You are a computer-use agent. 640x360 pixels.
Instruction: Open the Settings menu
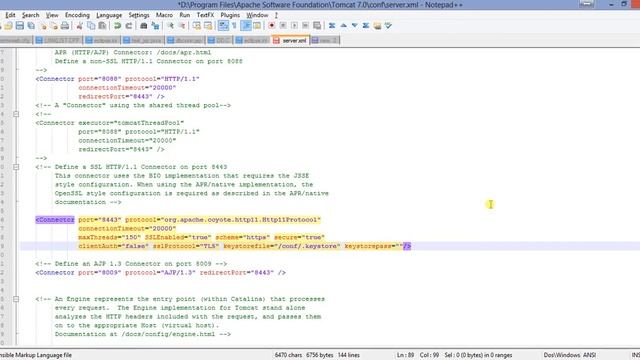tap(139, 15)
